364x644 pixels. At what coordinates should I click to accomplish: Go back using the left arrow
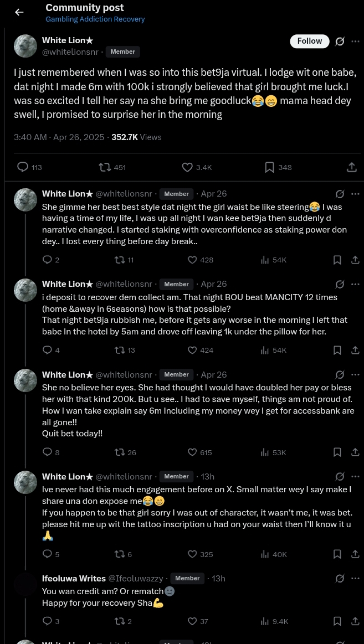[x=19, y=12]
